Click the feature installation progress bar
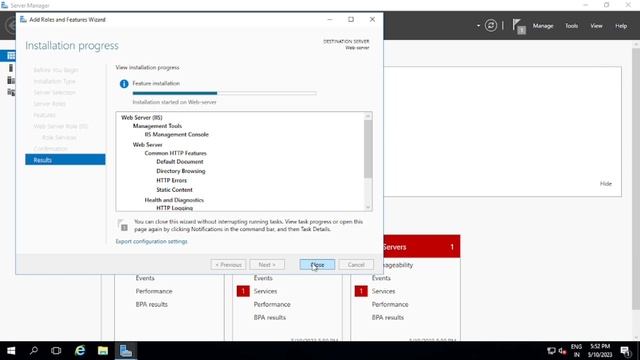 [x=224, y=93]
